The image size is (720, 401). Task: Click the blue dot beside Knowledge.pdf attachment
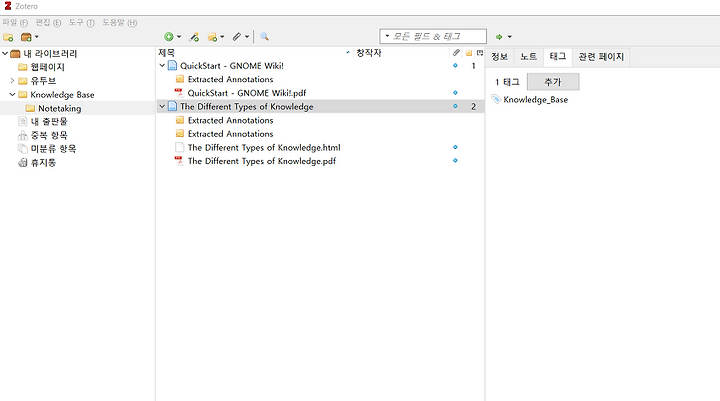coord(455,161)
